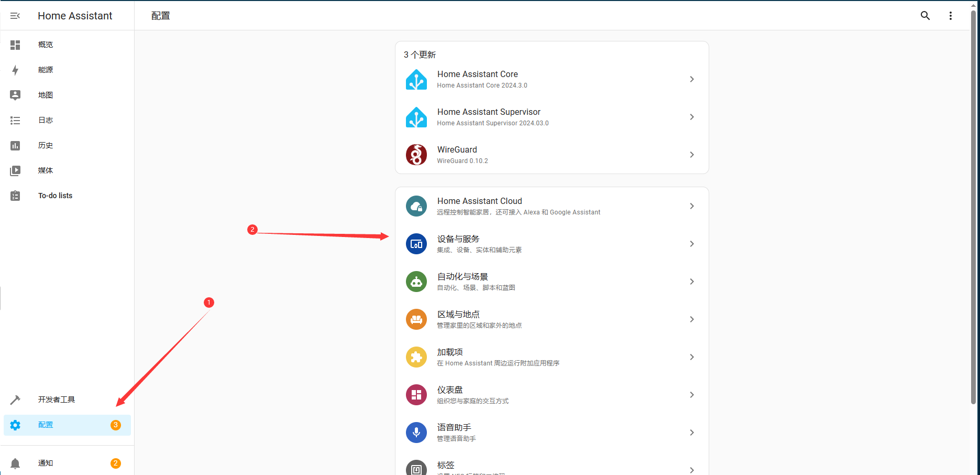Select 配置 label in sidebar

pyautogui.click(x=46, y=425)
